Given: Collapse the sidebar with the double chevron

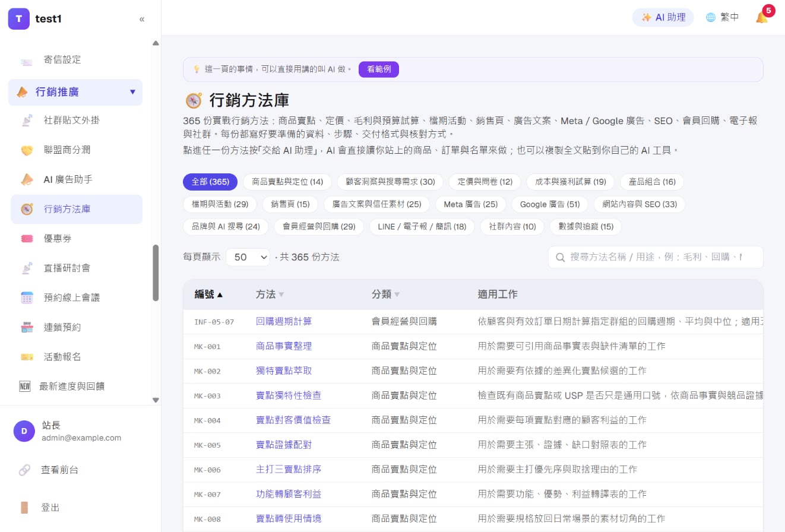Looking at the screenshot, I should [x=142, y=19].
